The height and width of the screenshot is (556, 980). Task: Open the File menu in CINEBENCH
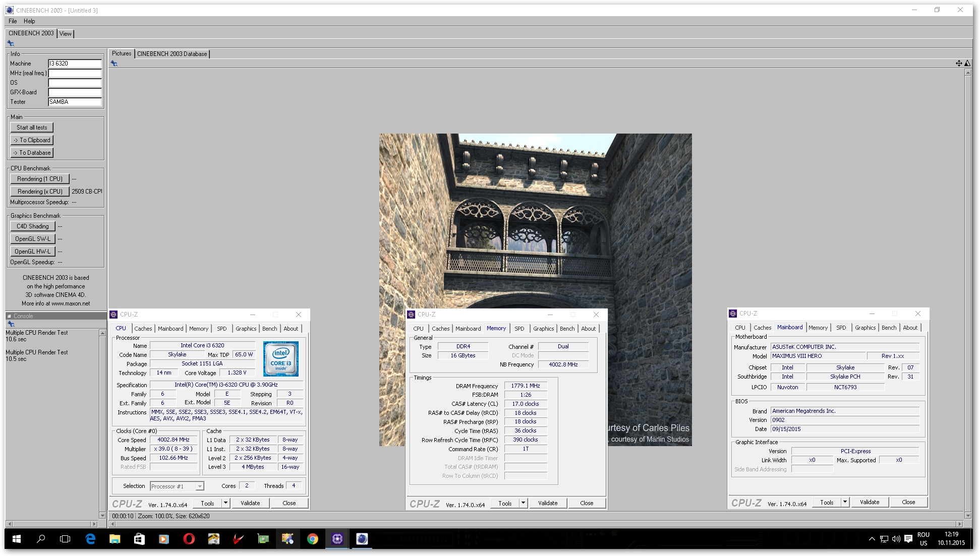click(x=13, y=21)
